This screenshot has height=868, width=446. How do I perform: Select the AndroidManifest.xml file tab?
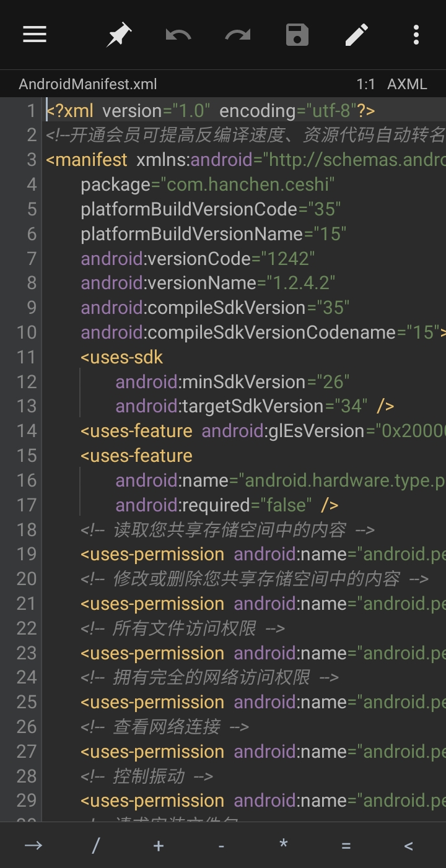pos(88,84)
